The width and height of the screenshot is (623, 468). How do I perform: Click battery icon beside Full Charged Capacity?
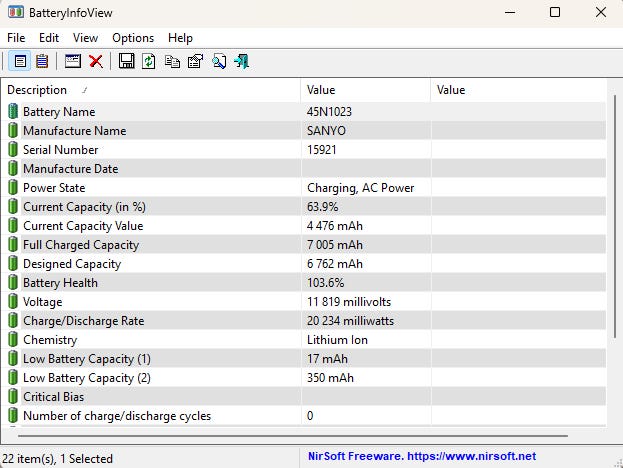pos(13,245)
